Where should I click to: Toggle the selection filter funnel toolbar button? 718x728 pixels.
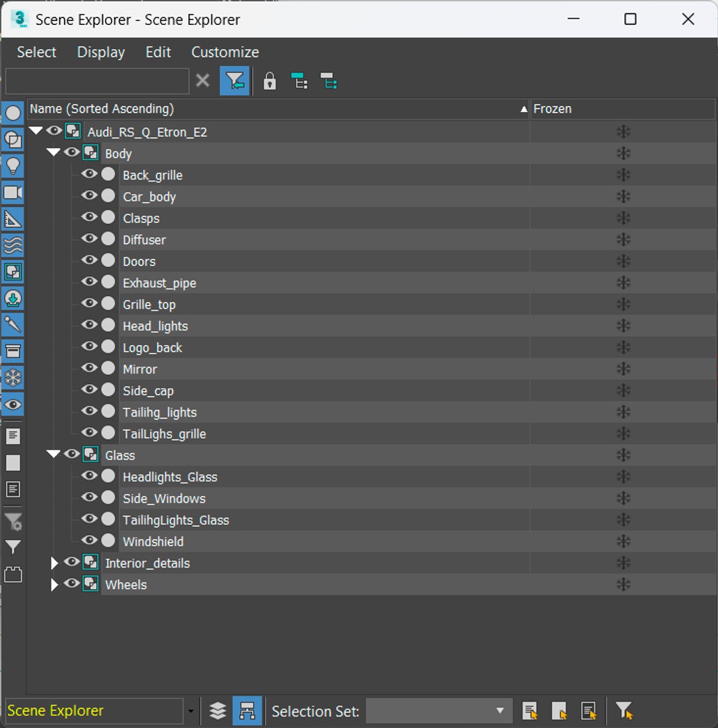(235, 82)
